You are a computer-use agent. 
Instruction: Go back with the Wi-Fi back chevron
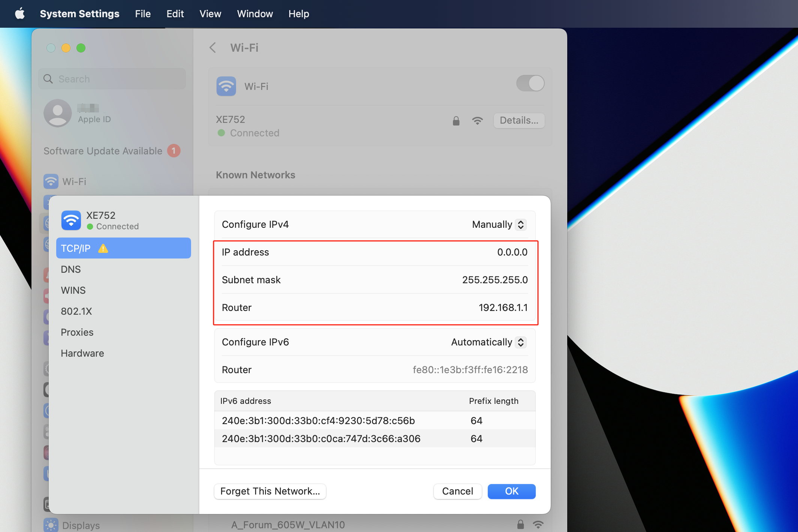coord(213,48)
